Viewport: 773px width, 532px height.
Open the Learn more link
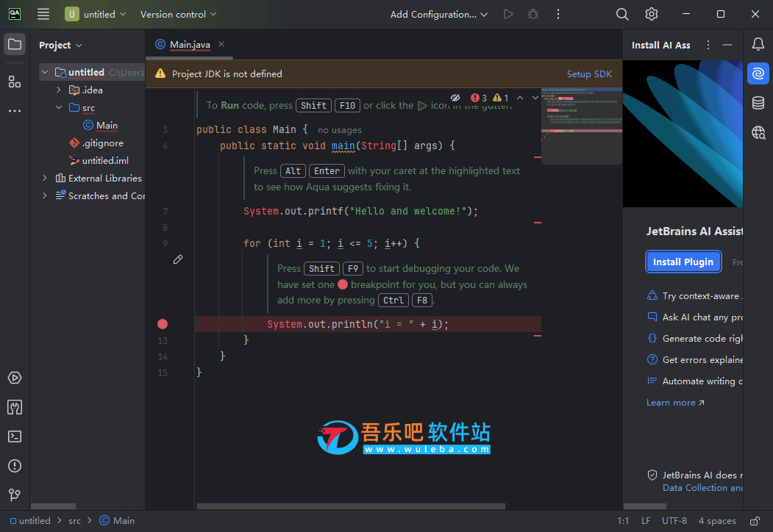tap(675, 403)
